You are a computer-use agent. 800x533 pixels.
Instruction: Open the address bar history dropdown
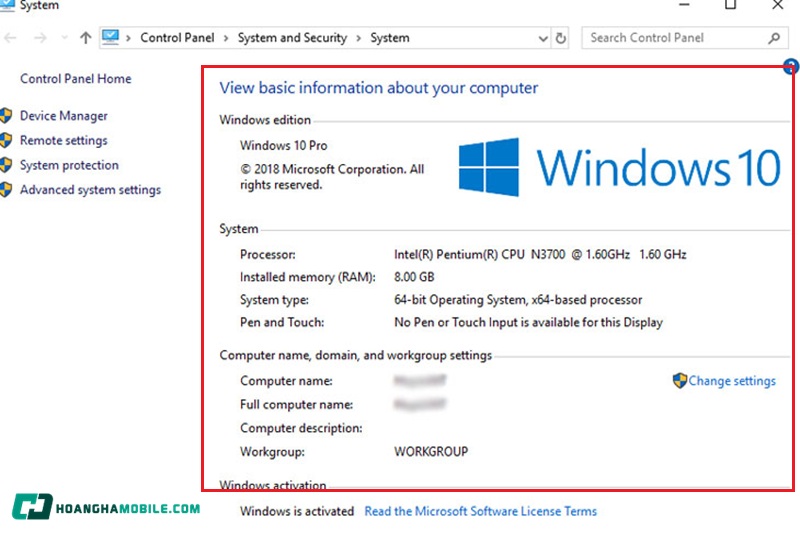(543, 38)
